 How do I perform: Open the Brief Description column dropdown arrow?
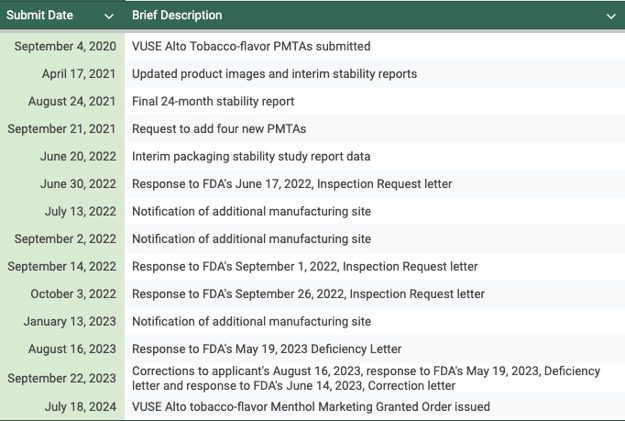pyautogui.click(x=611, y=16)
